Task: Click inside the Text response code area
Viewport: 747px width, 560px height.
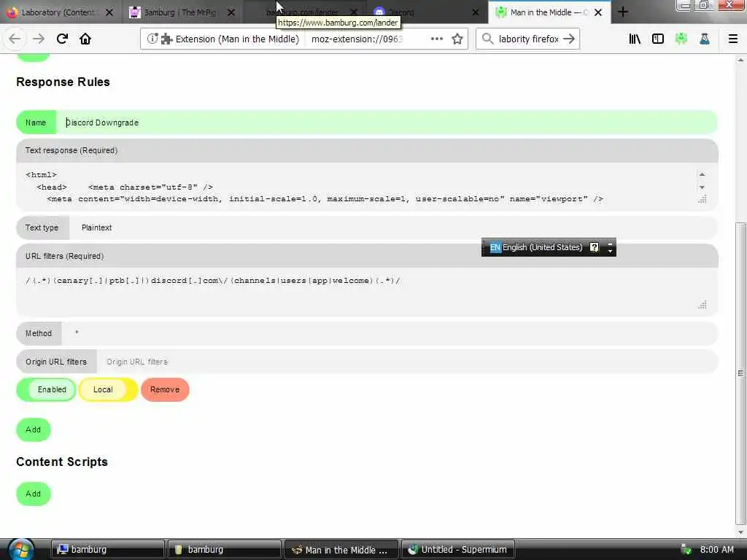Action: pyautogui.click(x=360, y=187)
